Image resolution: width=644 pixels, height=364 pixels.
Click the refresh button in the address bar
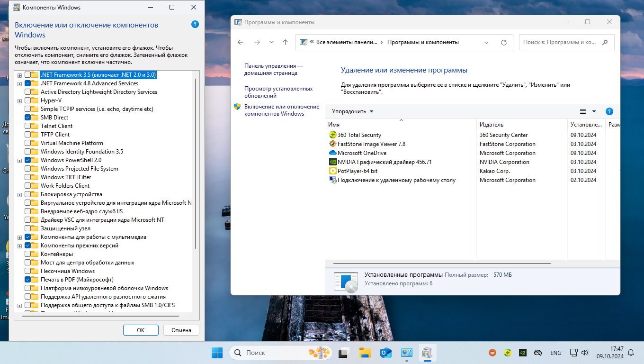(x=503, y=42)
